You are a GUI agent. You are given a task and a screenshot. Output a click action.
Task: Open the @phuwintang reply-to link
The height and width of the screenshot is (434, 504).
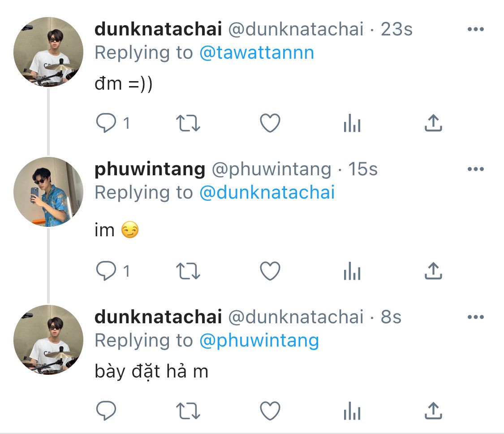pyautogui.click(x=258, y=341)
